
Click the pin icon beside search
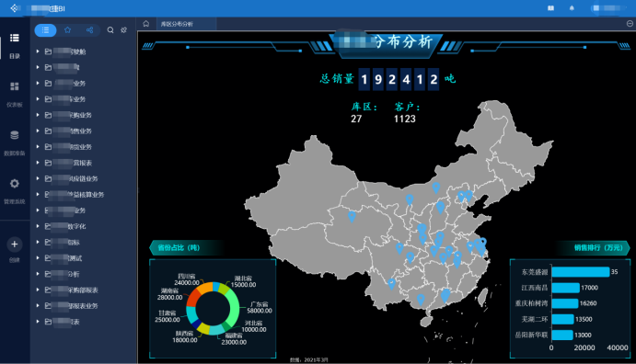pos(124,30)
